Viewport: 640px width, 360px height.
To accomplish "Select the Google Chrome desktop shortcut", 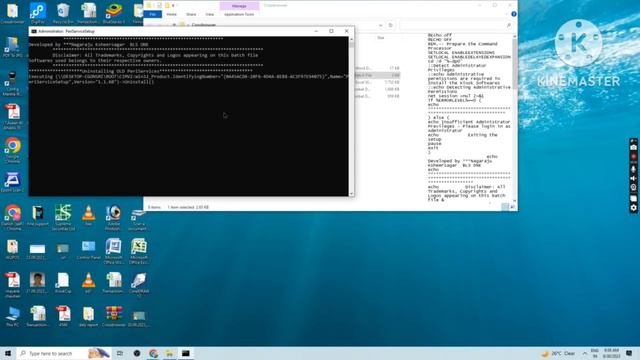I will 13,150.
